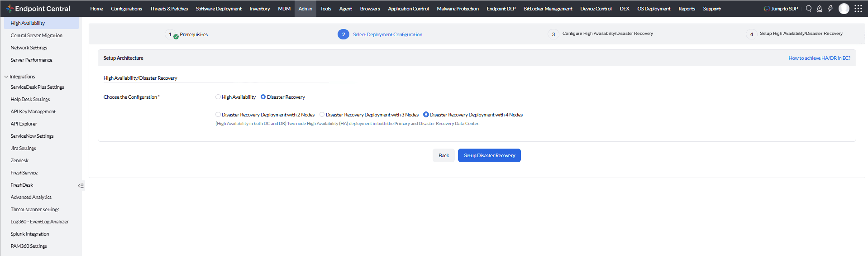868x256 pixels.
Task: Open Network Settings in sidebar
Action: click(x=29, y=48)
